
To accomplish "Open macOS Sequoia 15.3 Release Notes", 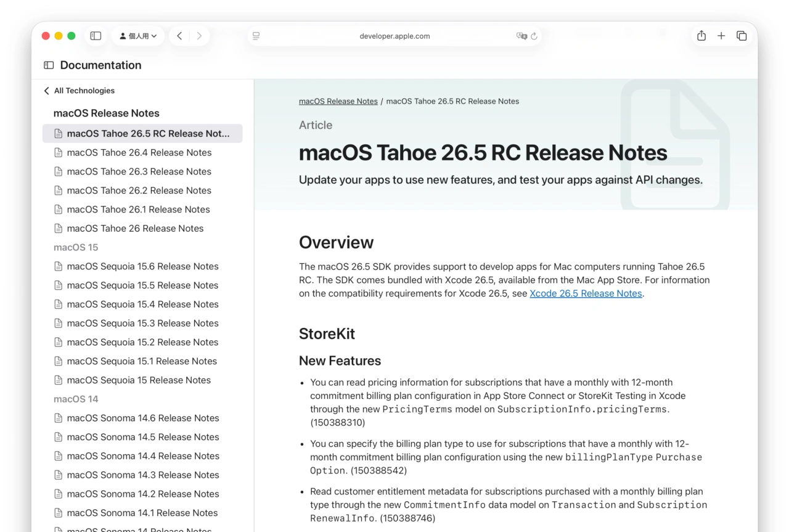I will point(143,323).
